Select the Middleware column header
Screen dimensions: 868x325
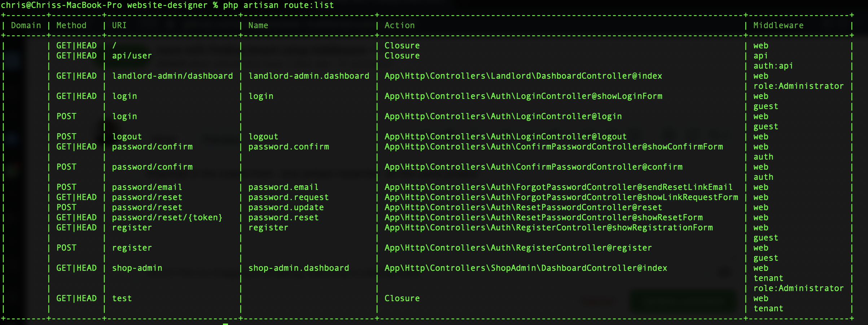click(778, 25)
